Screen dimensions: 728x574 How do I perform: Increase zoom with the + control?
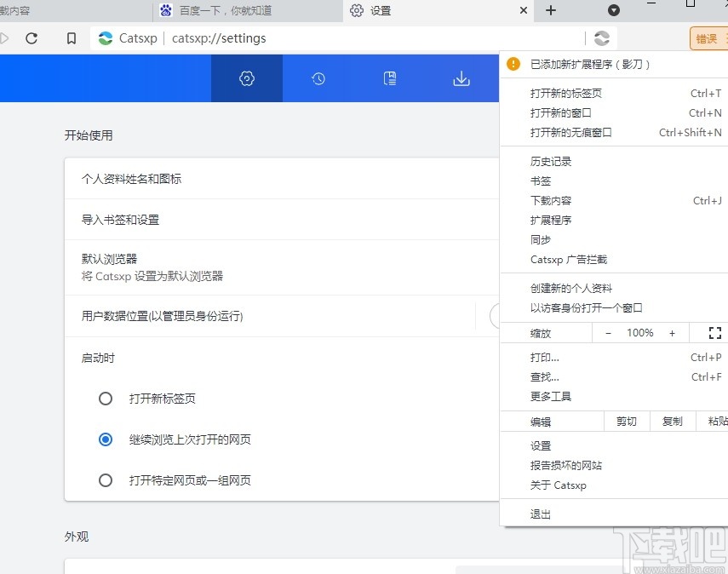(x=672, y=332)
